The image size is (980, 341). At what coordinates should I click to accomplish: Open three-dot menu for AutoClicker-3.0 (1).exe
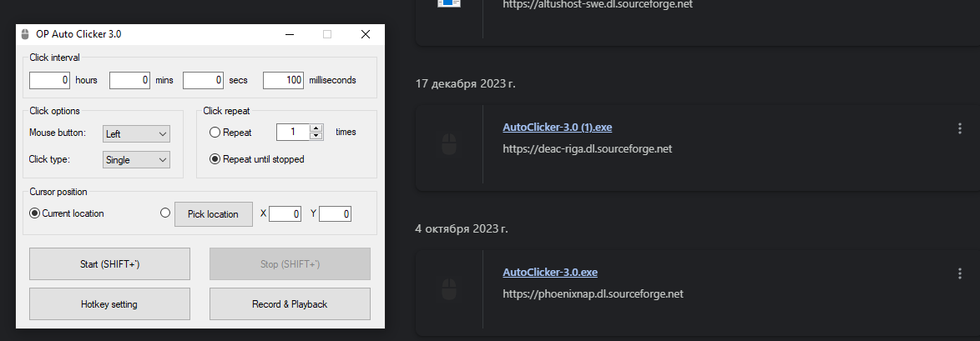pyautogui.click(x=959, y=128)
